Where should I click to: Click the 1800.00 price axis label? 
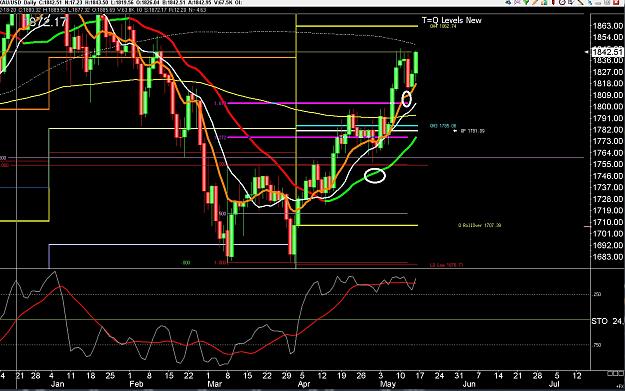(x=607, y=106)
